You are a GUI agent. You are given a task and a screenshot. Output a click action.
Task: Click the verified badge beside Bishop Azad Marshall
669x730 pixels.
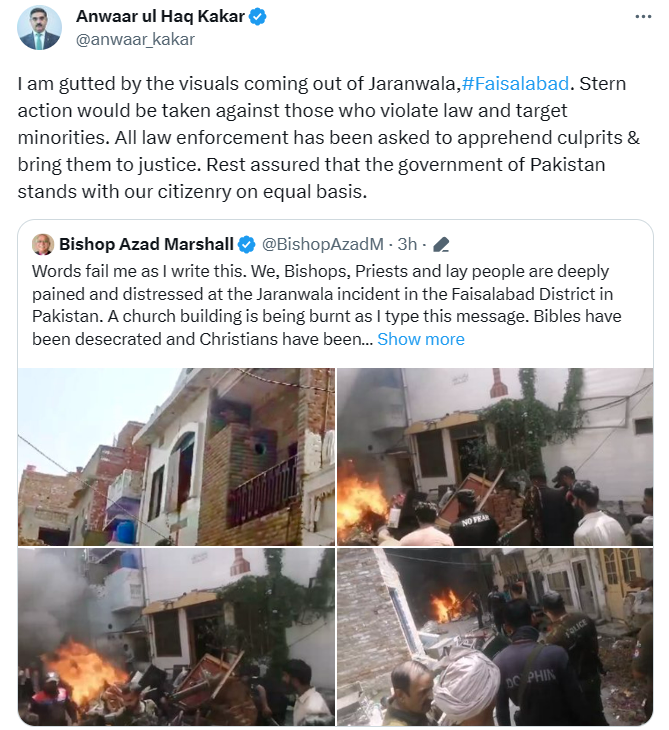click(x=247, y=244)
